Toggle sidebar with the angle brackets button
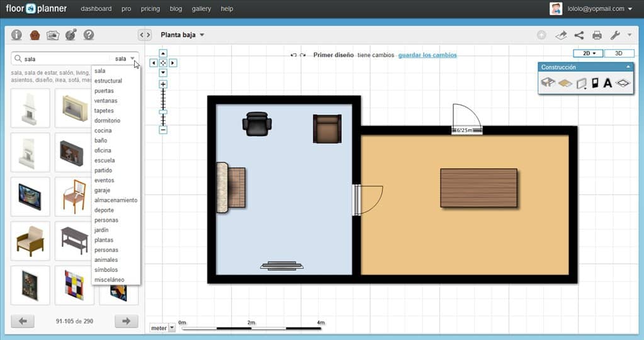Screen dimensions: 644x340 145,35
